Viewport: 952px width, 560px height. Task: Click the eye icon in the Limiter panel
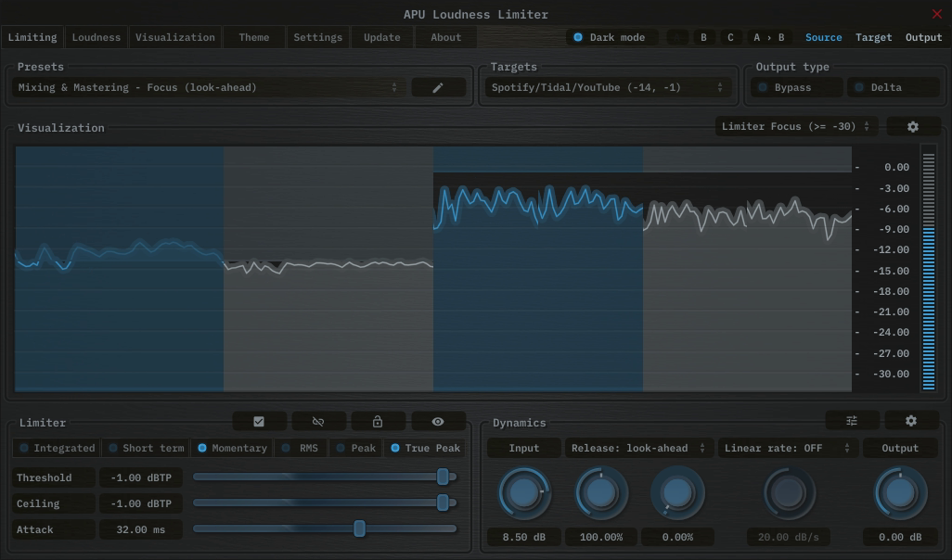point(437,421)
